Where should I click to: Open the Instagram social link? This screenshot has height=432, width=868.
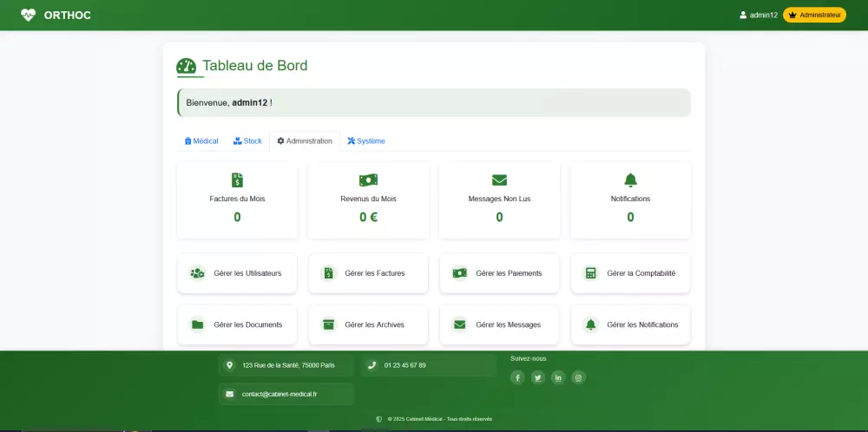[x=578, y=378]
